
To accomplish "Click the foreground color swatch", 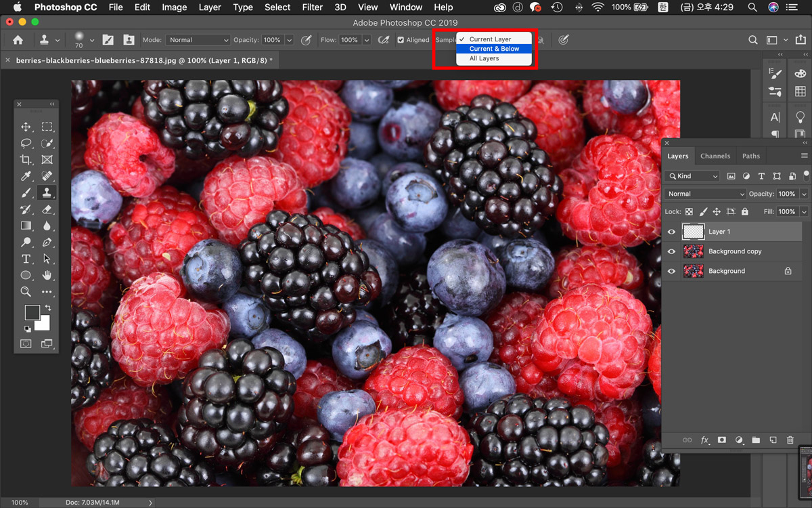I will point(32,312).
